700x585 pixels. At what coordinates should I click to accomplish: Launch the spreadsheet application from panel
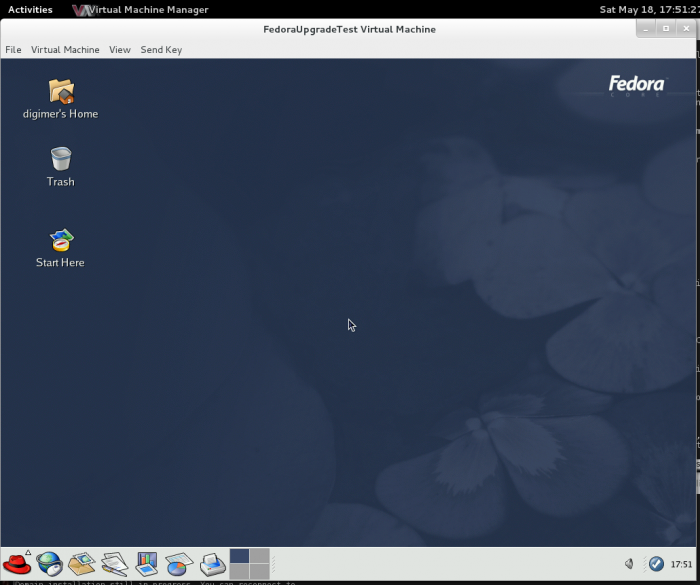click(x=178, y=564)
